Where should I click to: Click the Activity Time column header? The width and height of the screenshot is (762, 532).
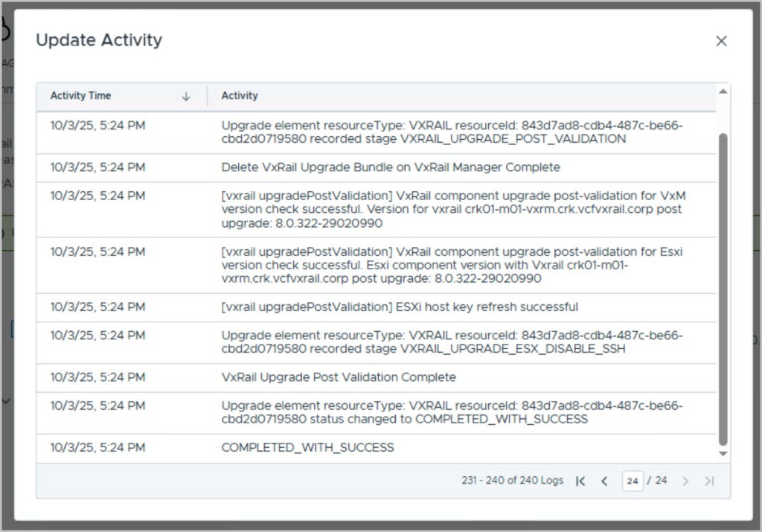pos(122,96)
